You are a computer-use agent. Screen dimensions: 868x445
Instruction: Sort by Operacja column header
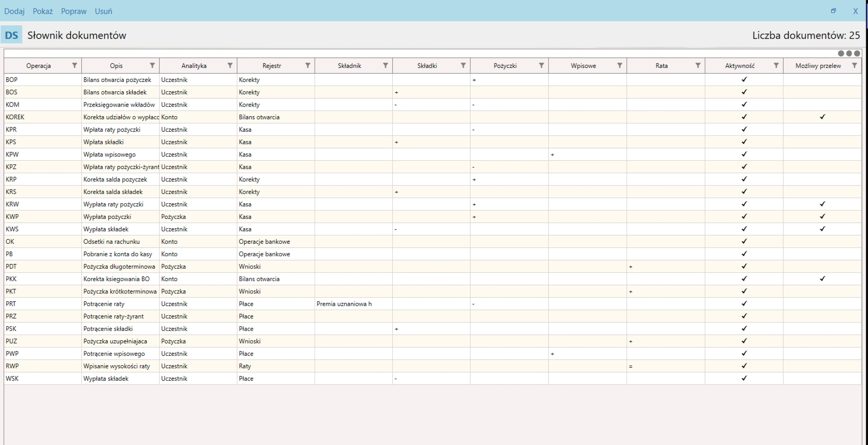pyautogui.click(x=38, y=66)
